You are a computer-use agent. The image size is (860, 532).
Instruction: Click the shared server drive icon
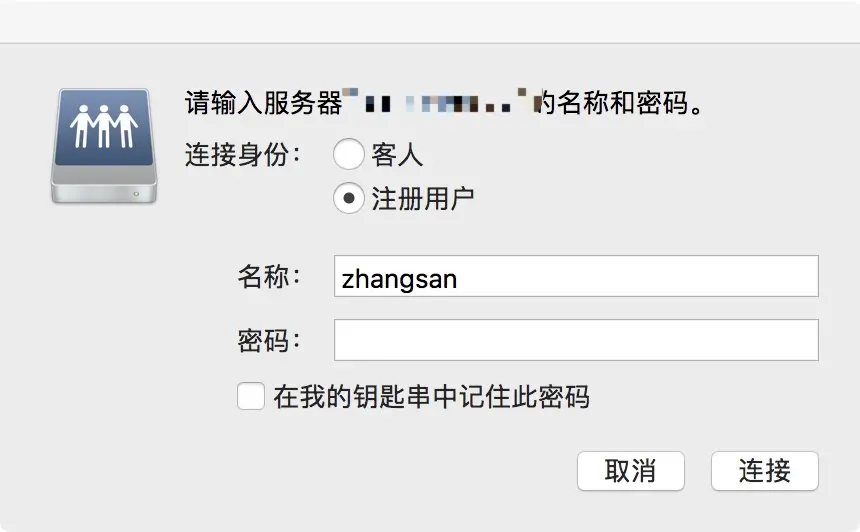[x=104, y=146]
